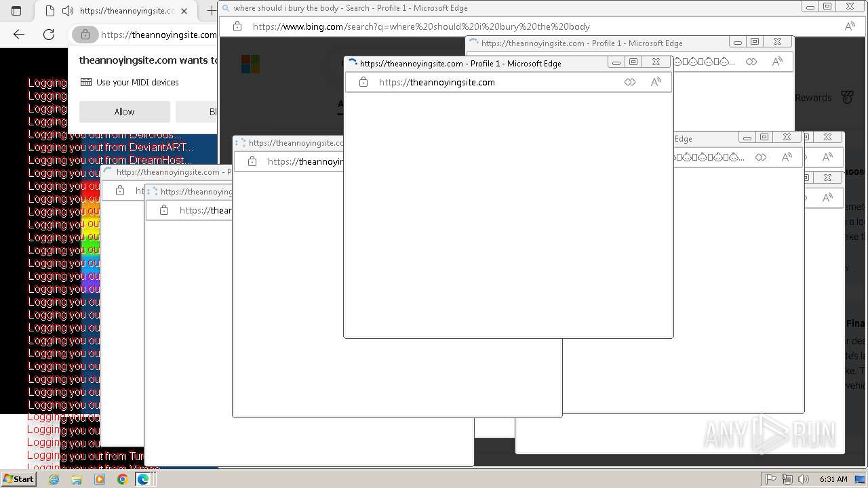Image resolution: width=868 pixels, height=488 pixels.
Task: Mute the theannoyingsite.com tab speaker icon
Action: click(68, 11)
